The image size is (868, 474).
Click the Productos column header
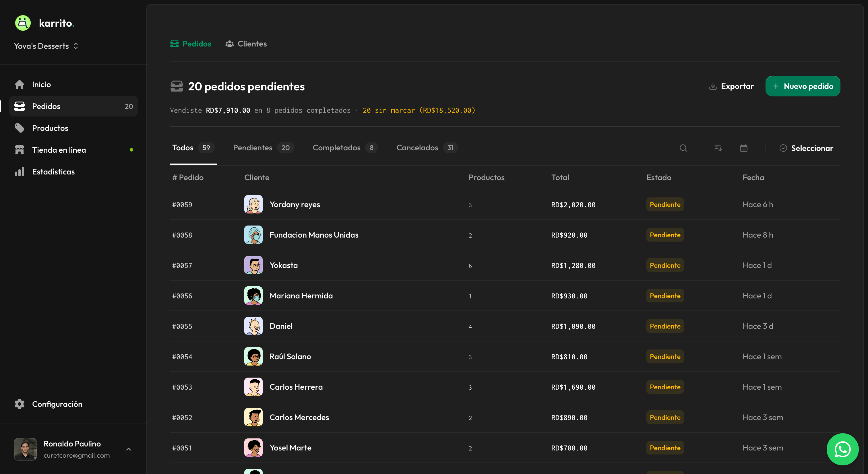tap(486, 178)
